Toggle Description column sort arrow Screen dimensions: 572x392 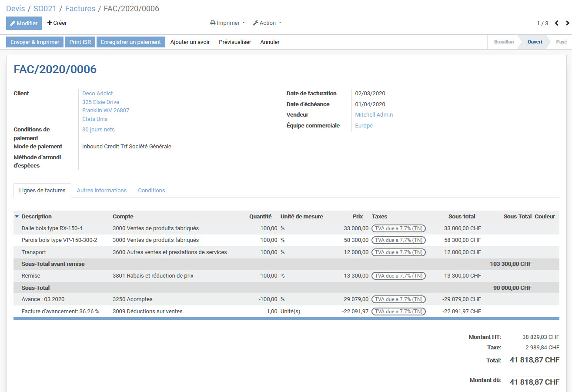tap(17, 217)
